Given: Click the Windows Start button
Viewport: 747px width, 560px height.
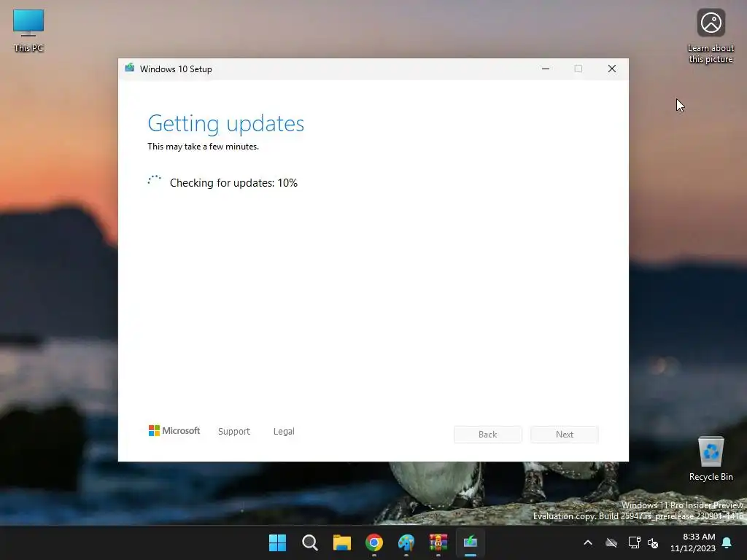Looking at the screenshot, I should pos(277,542).
